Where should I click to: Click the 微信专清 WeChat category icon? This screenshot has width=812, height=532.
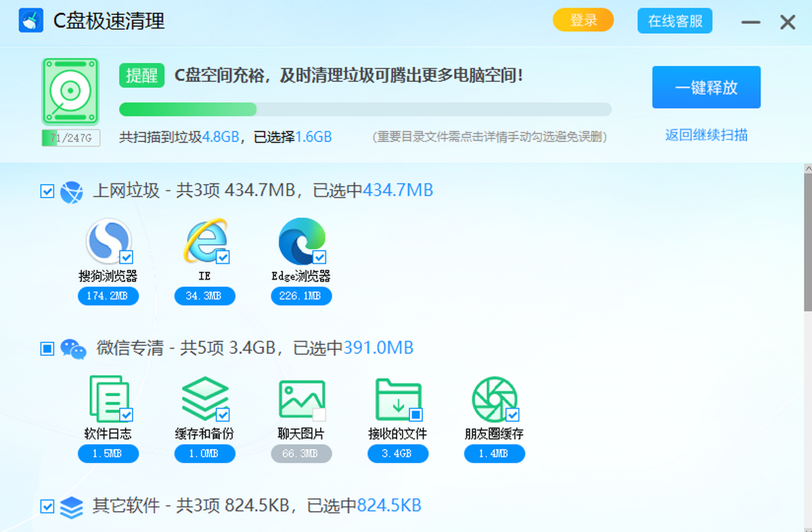73,349
